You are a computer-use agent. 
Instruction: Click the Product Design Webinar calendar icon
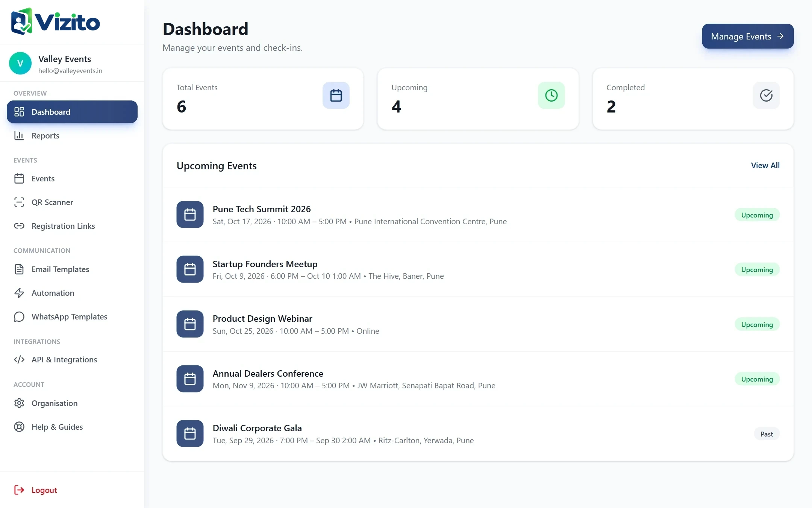(190, 324)
